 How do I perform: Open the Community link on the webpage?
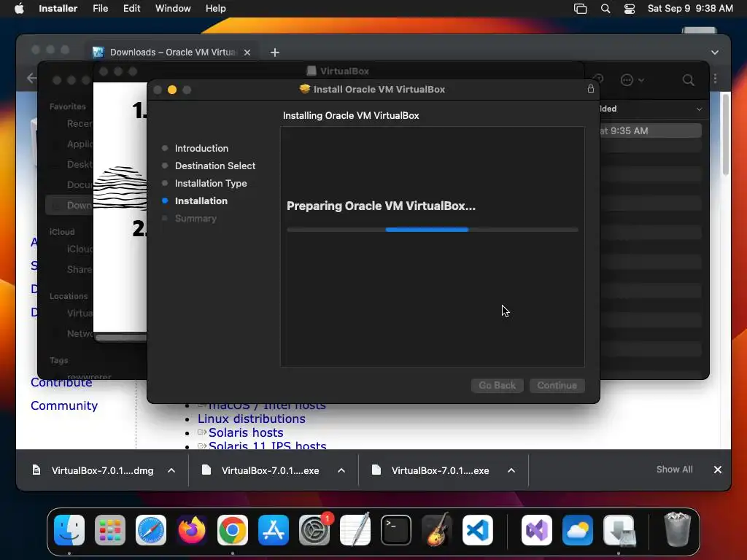(64, 405)
